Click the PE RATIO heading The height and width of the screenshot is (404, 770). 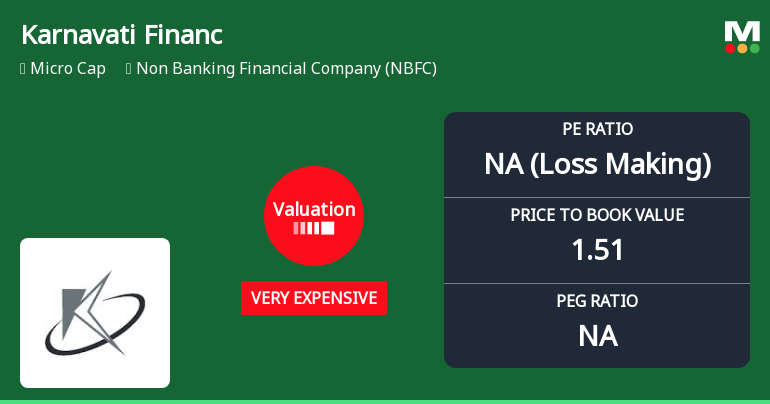point(597,130)
